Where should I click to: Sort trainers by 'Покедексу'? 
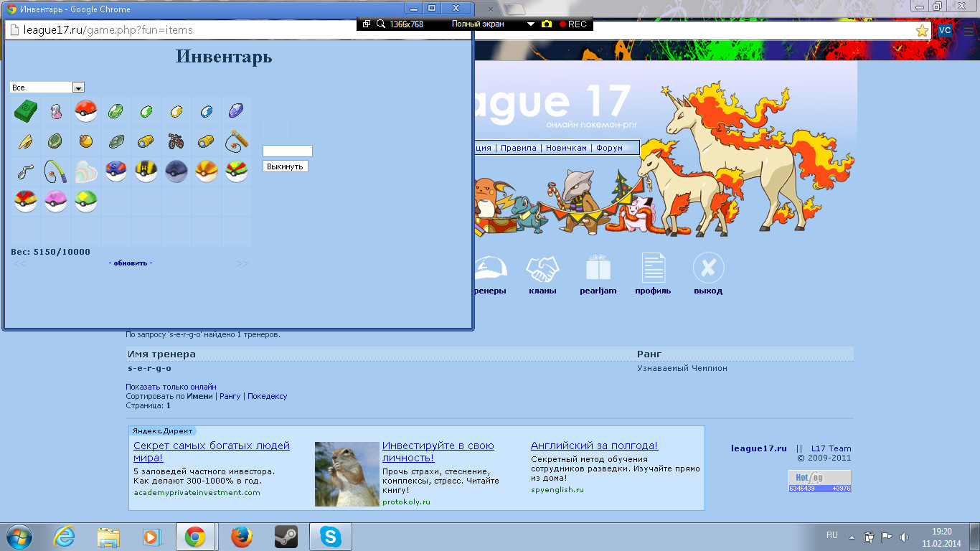coord(267,396)
